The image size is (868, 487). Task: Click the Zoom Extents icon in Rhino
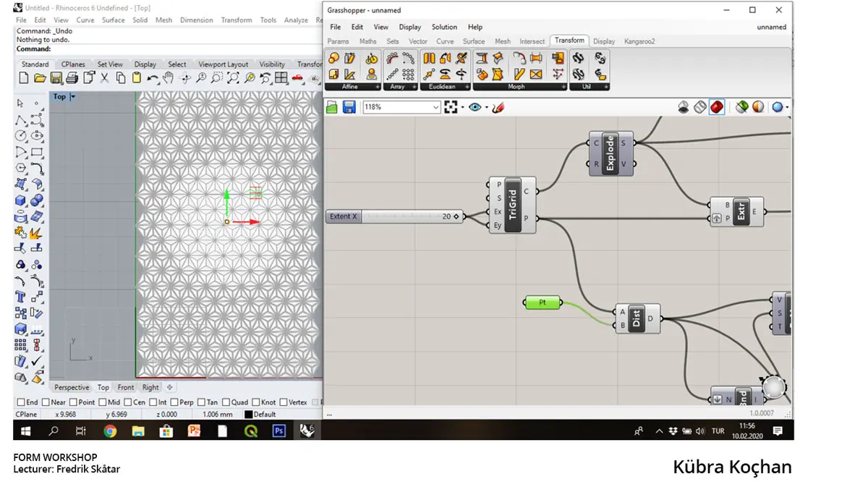tap(233, 78)
